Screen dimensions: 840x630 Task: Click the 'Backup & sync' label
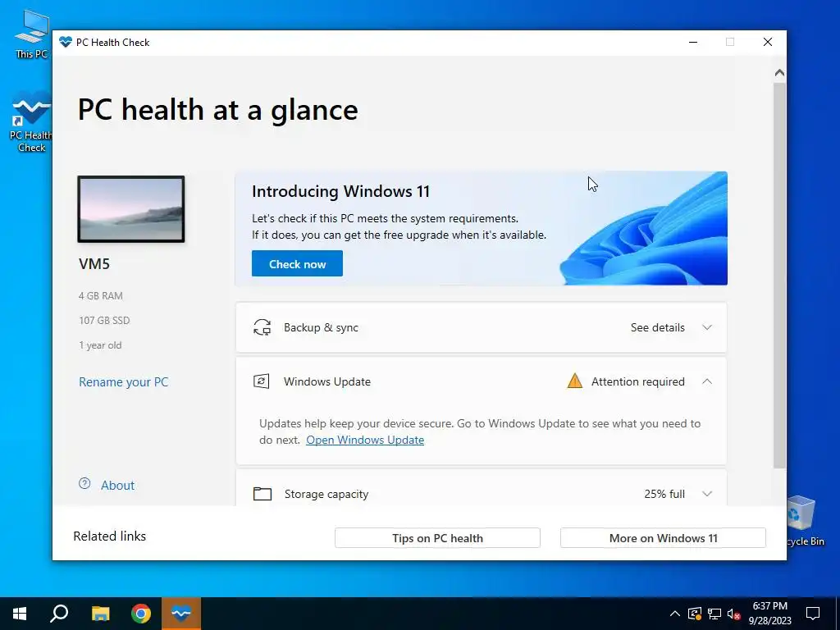pos(321,327)
